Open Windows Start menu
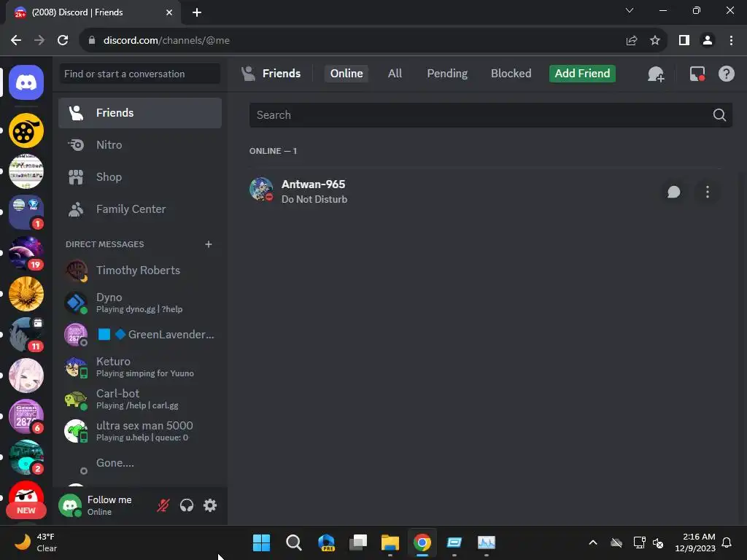The width and height of the screenshot is (747, 560). [x=261, y=542]
